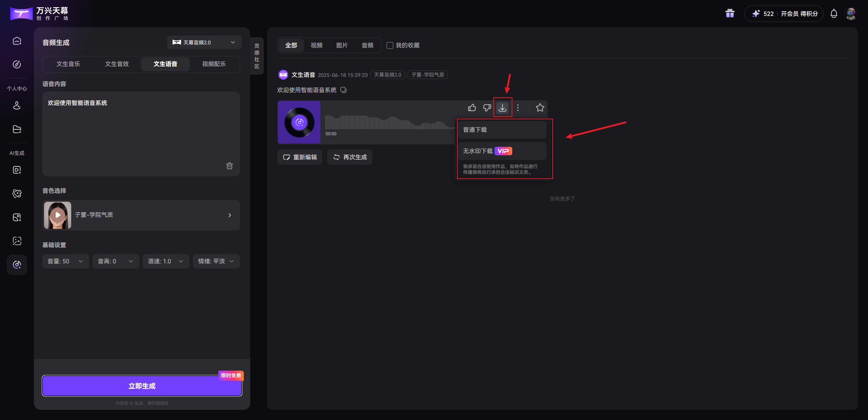The height and width of the screenshot is (420, 868).
Task: Click the gift icon in header
Action: tap(730, 14)
